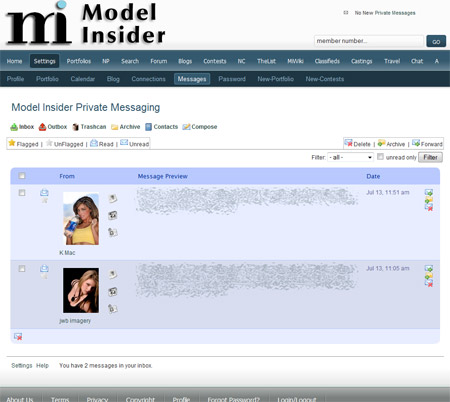Click sender name jwb imagery
The height and width of the screenshot is (402, 450).
75,321
